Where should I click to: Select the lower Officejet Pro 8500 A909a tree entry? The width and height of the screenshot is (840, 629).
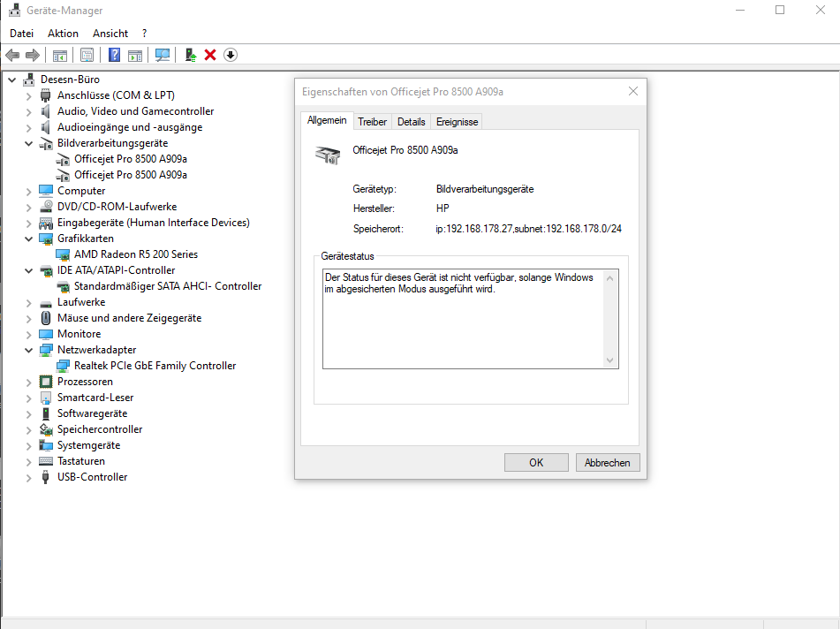click(x=131, y=175)
